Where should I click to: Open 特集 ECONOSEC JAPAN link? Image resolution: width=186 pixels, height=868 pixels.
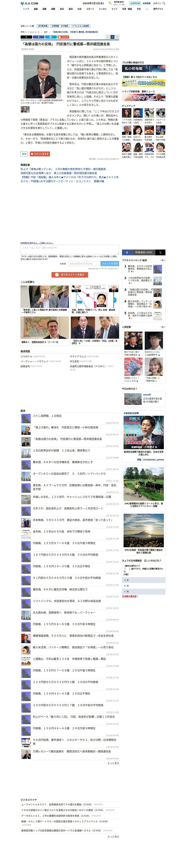[150, 460]
